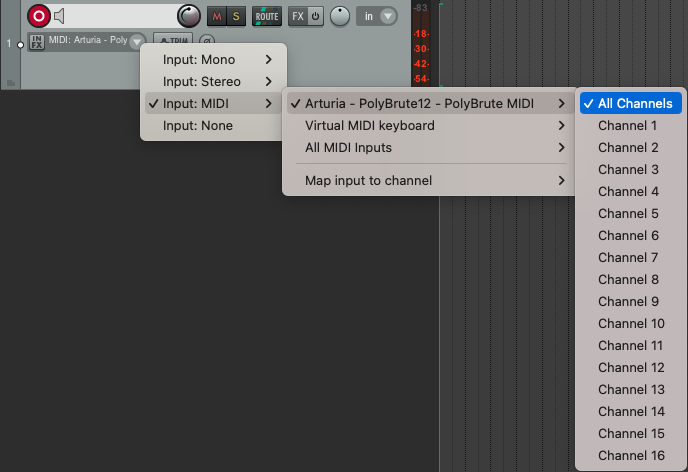This screenshot has height=472, width=688.
Task: Open the record mode 'in' dropdown
Action: click(x=377, y=16)
